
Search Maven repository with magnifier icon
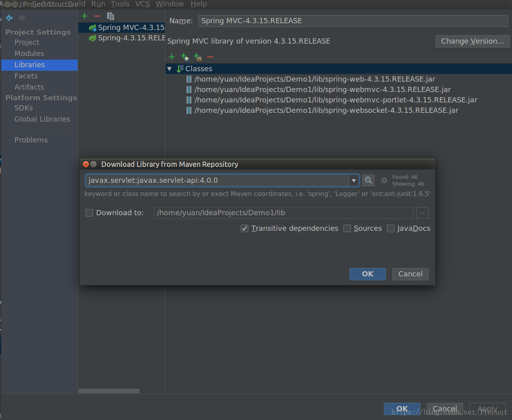tap(368, 180)
